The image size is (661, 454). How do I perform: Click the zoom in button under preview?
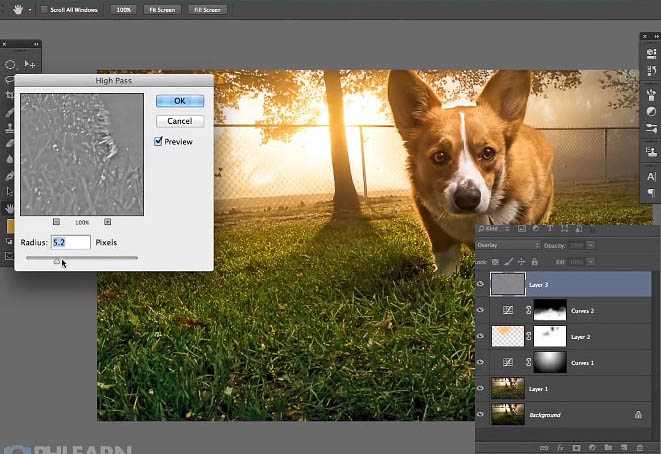107,222
